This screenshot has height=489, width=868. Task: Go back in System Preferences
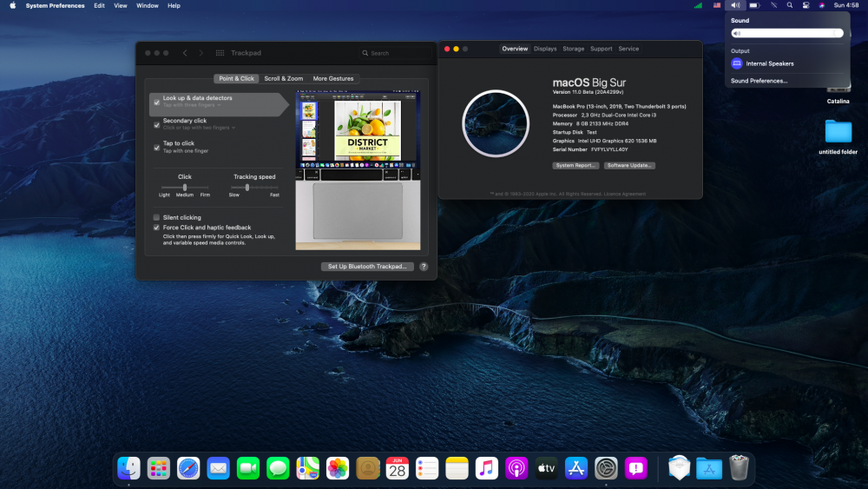pos(185,53)
